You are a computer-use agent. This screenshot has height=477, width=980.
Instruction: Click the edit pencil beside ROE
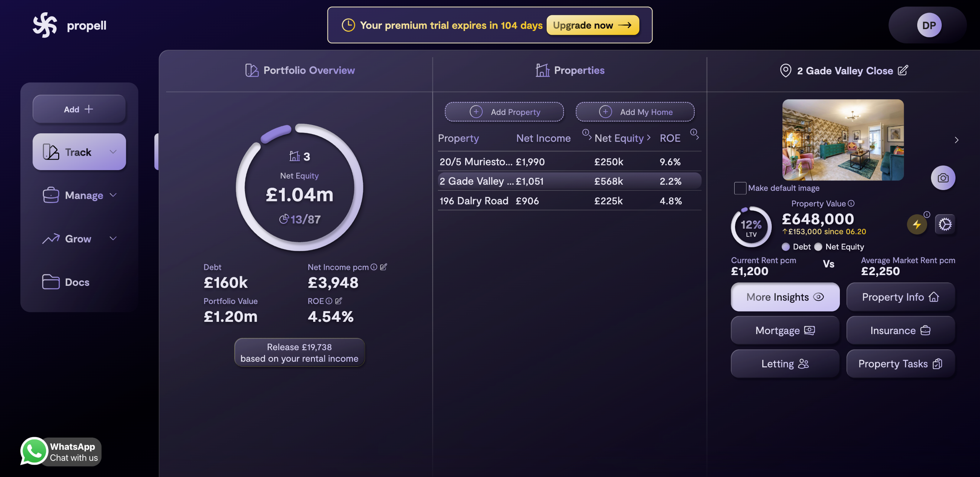tap(338, 301)
